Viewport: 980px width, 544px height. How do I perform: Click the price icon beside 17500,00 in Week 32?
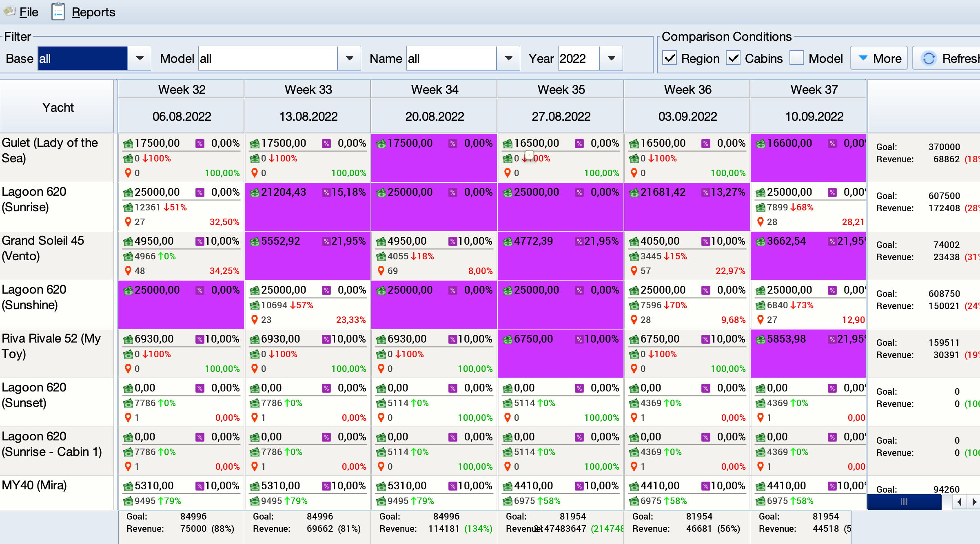click(x=128, y=144)
